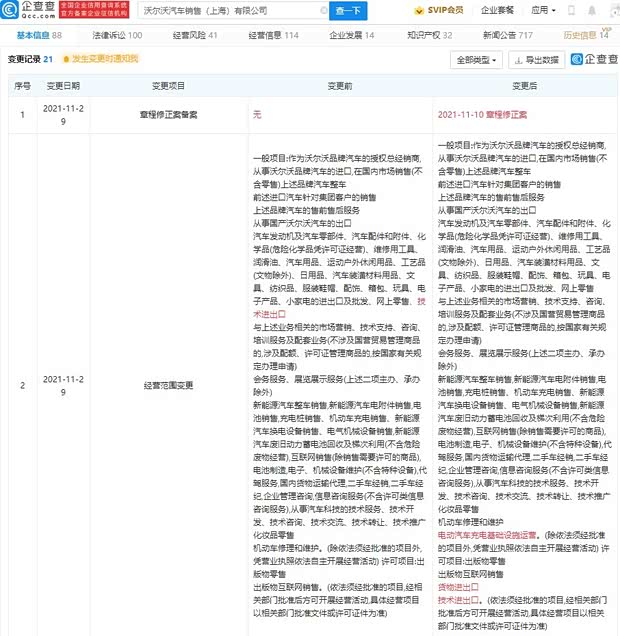620x636 pixels.
Task: Click the 序号 column header
Action: 22,86
